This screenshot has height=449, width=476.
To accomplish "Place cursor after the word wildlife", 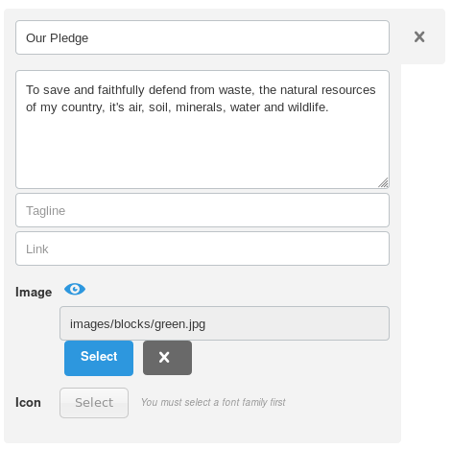I will click(x=329, y=107).
